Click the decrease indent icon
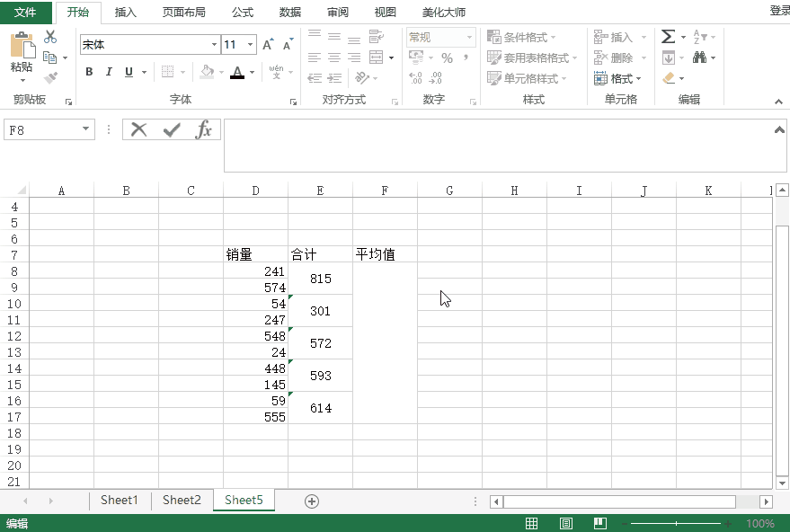Image resolution: width=790 pixels, height=532 pixels. [x=315, y=77]
